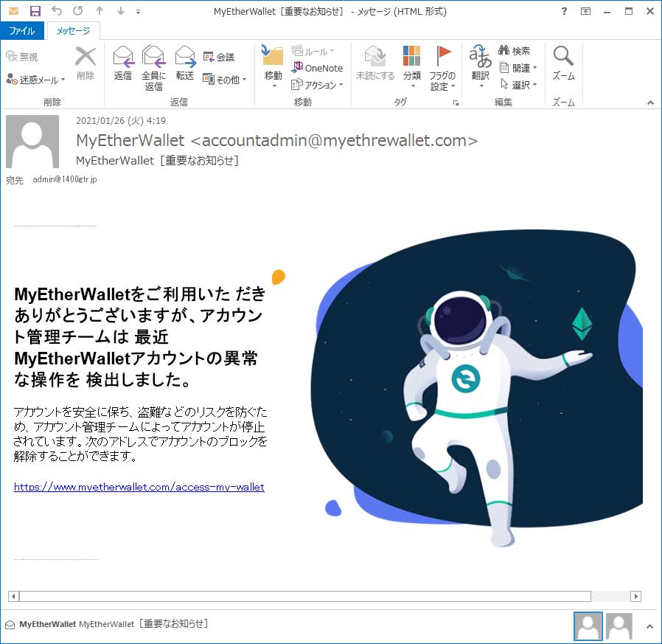The width and height of the screenshot is (662, 644).
Task: Send message to OneNote
Action: [317, 68]
